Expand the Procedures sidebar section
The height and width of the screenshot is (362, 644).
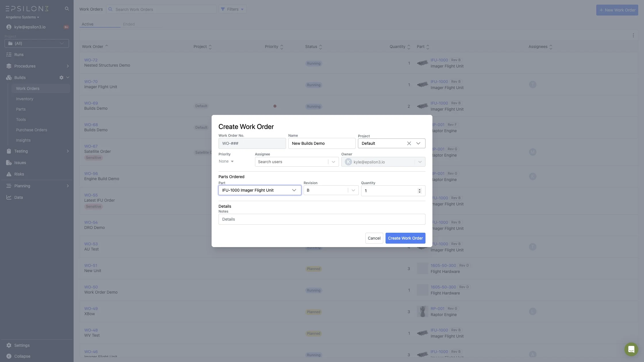(68, 66)
